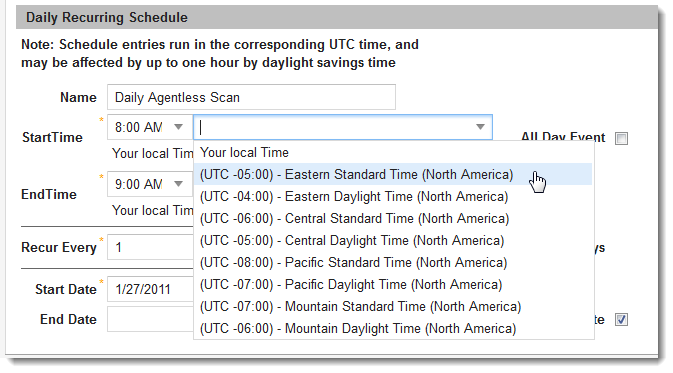Collapse the time zone combo box arrow
673x373 pixels.
coord(480,127)
